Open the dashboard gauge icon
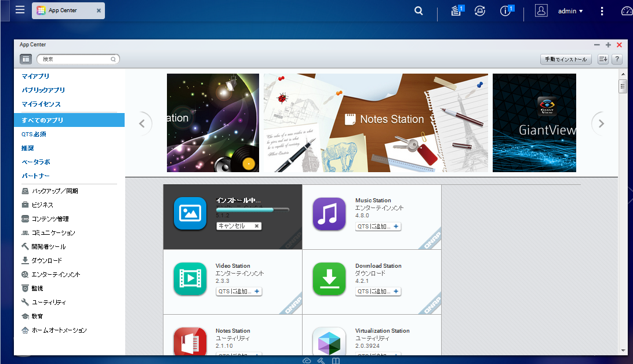 [x=627, y=11]
